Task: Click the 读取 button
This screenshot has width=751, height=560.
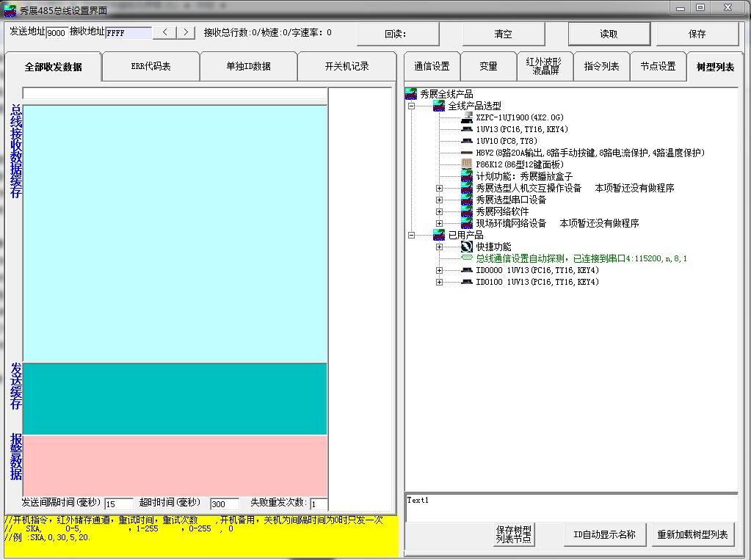Action: click(x=609, y=34)
